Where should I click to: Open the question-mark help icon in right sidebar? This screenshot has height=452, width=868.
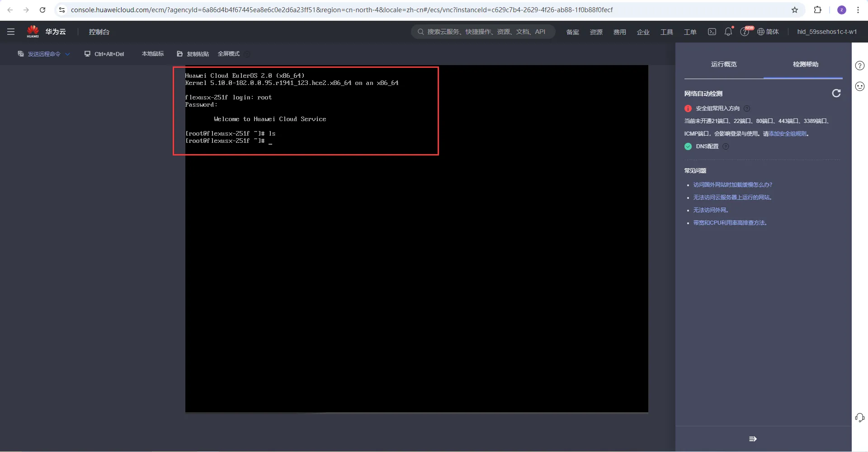[860, 66]
